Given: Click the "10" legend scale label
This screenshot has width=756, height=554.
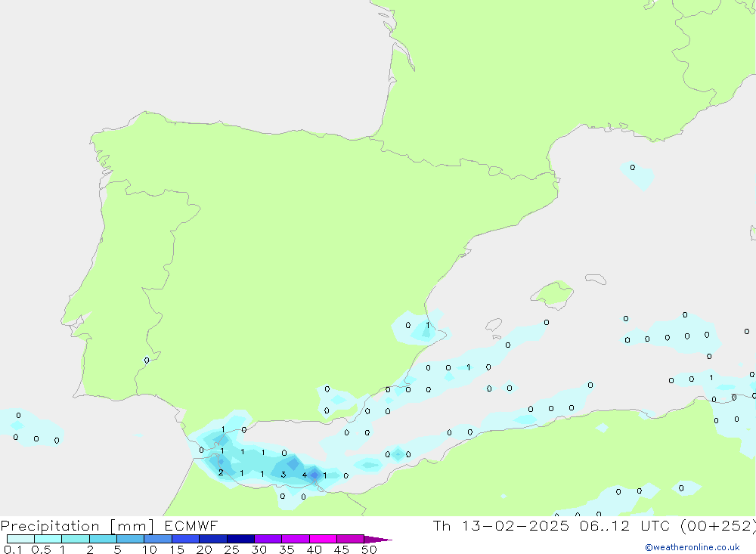Looking at the screenshot, I should [150, 549].
